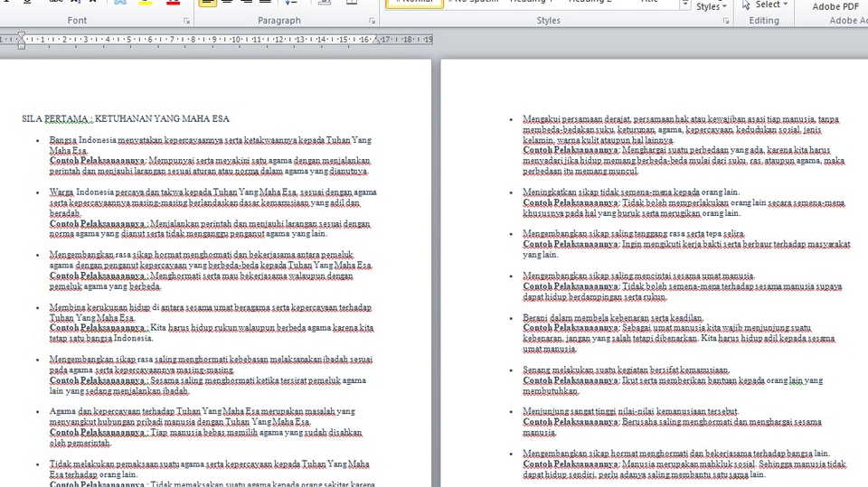Open the Paragraph dialog box launcher
868x487 pixels.
point(372,20)
